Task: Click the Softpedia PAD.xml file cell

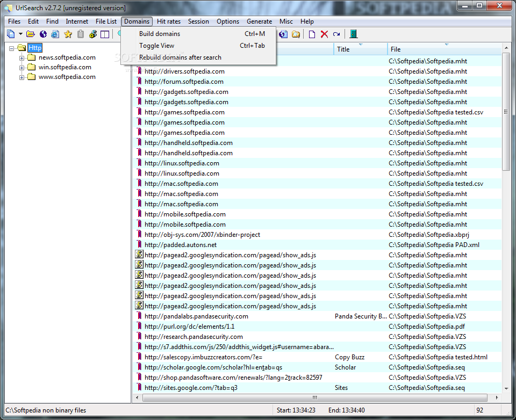Action: (x=434, y=244)
